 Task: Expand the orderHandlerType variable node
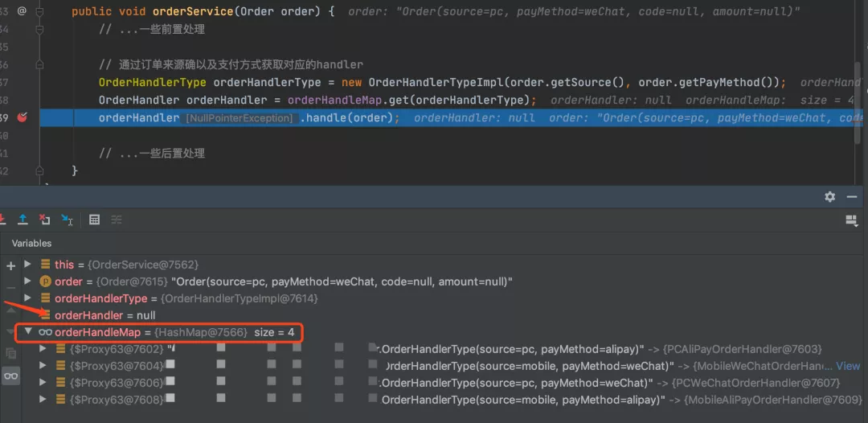click(x=27, y=298)
